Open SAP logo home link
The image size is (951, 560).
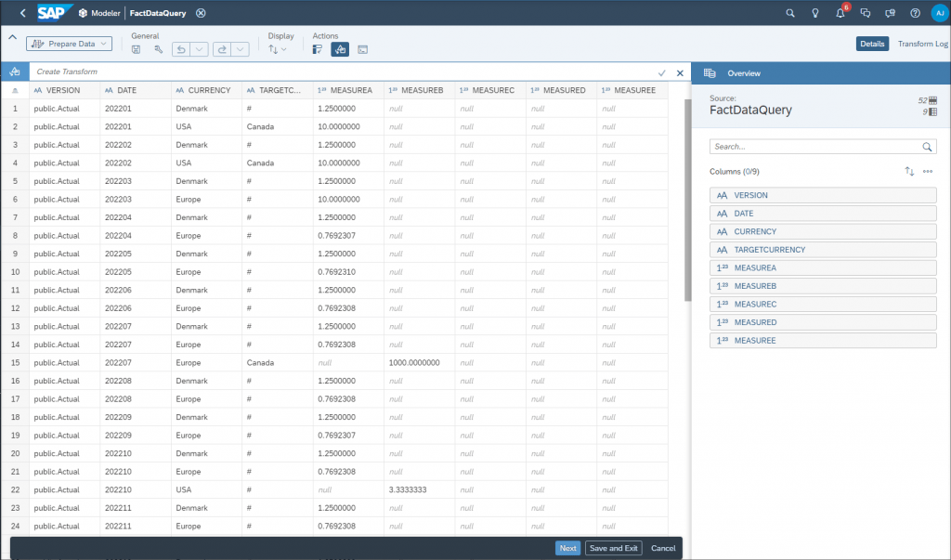pos(55,13)
